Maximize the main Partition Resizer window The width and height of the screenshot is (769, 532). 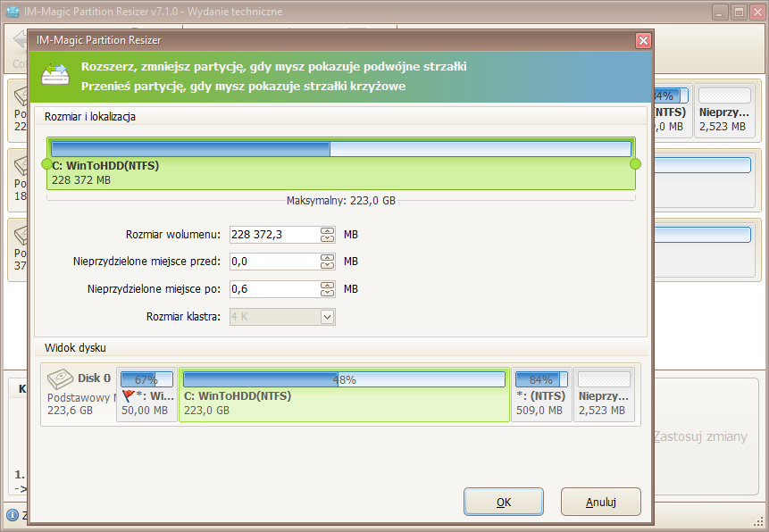[x=739, y=12]
